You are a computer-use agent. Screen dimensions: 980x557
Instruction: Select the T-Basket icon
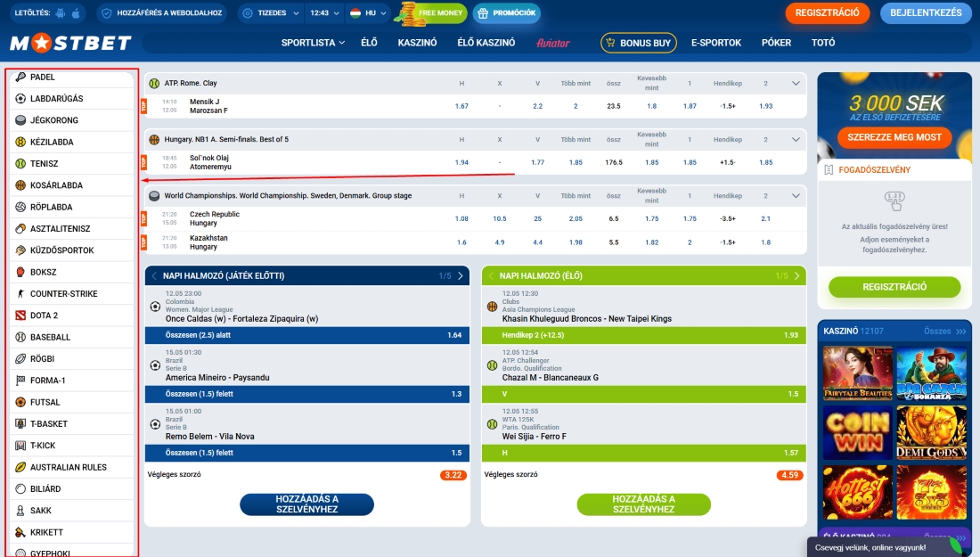click(20, 423)
